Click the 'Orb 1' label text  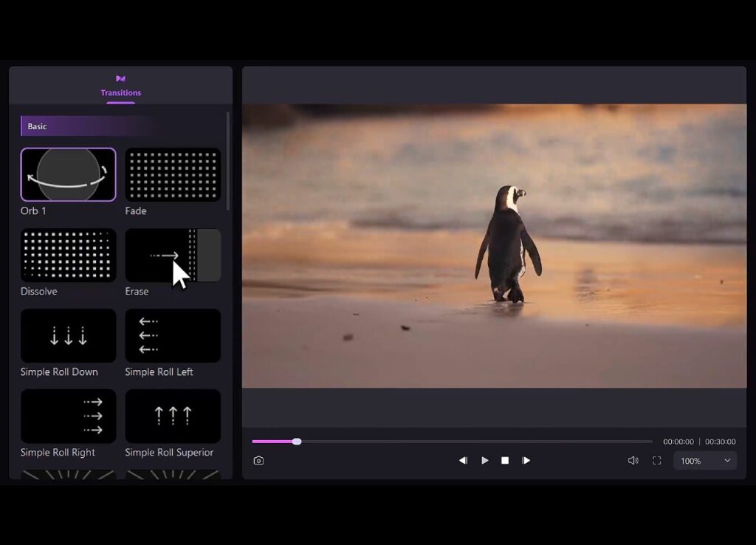point(33,210)
